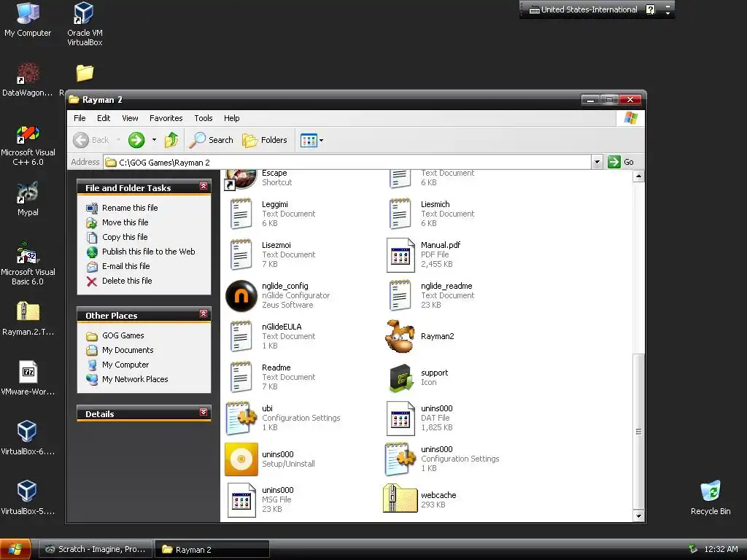Select Microsoft Visual C++ 6.0 desktop icon
This screenshot has width=747, height=560.
(28, 144)
